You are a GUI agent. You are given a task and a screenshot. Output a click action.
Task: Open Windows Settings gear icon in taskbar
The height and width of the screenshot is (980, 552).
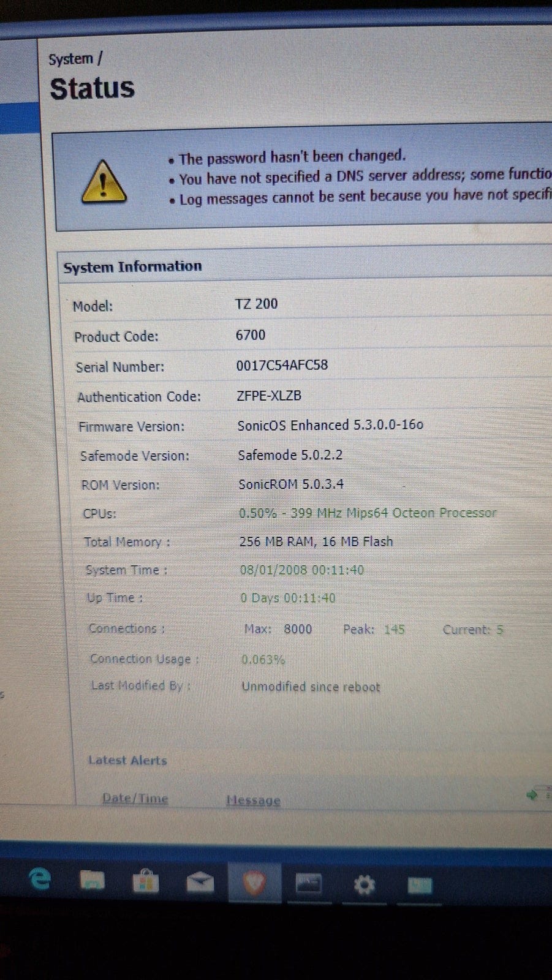click(x=364, y=884)
